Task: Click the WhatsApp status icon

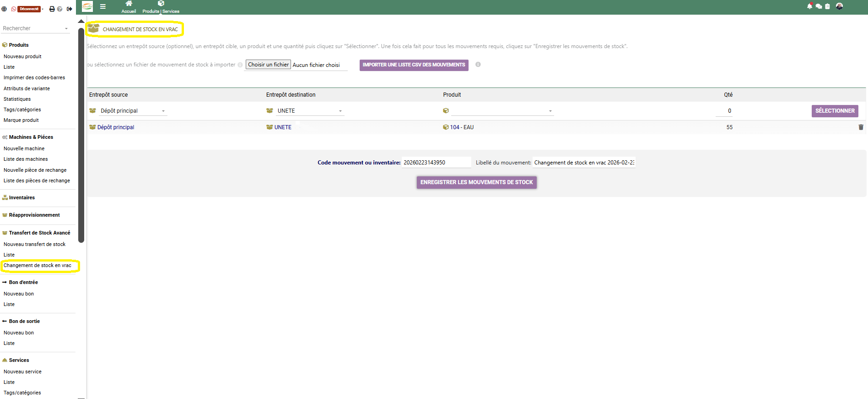Action: pos(14,9)
